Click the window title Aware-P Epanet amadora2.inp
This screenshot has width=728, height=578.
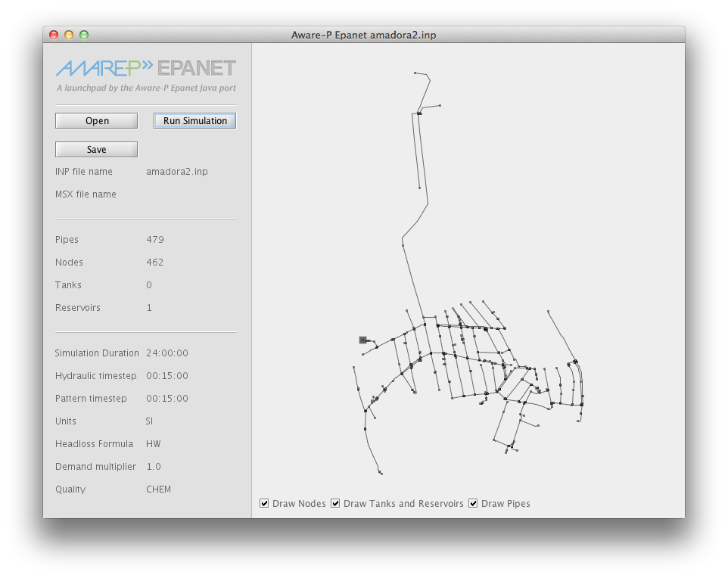[x=363, y=36]
